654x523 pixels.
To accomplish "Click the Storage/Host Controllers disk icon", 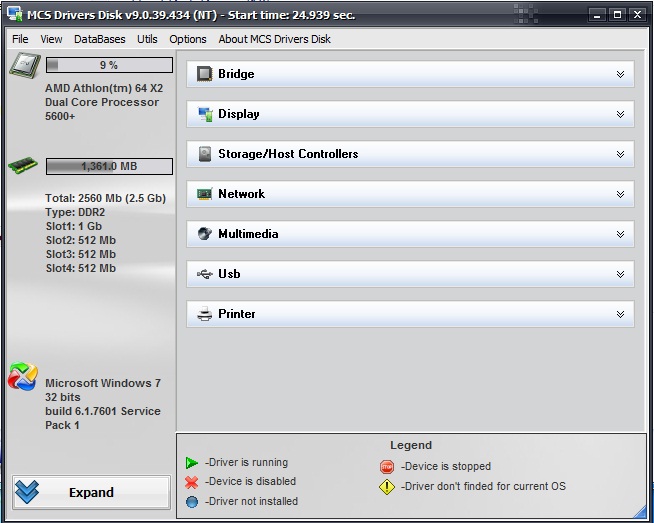I will point(204,154).
